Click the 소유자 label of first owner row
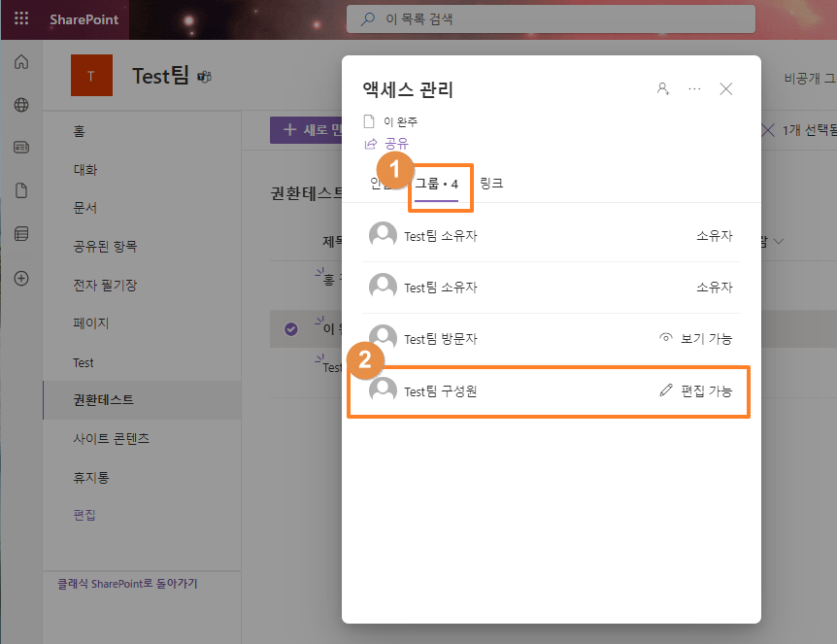837x644 pixels. coord(715,235)
